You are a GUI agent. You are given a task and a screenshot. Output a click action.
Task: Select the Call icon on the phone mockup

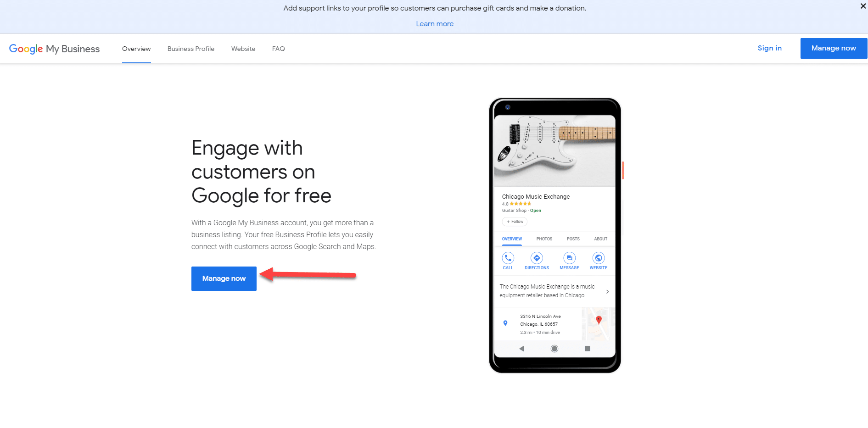pyautogui.click(x=508, y=258)
